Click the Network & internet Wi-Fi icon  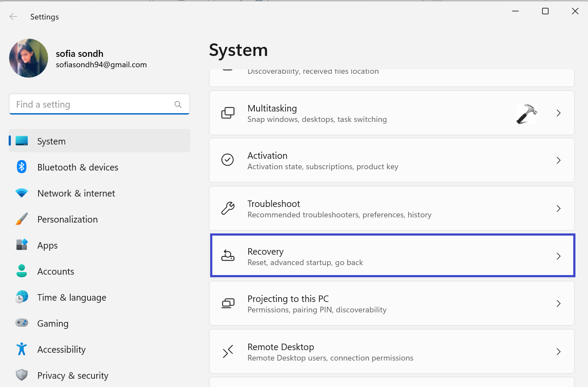22,193
